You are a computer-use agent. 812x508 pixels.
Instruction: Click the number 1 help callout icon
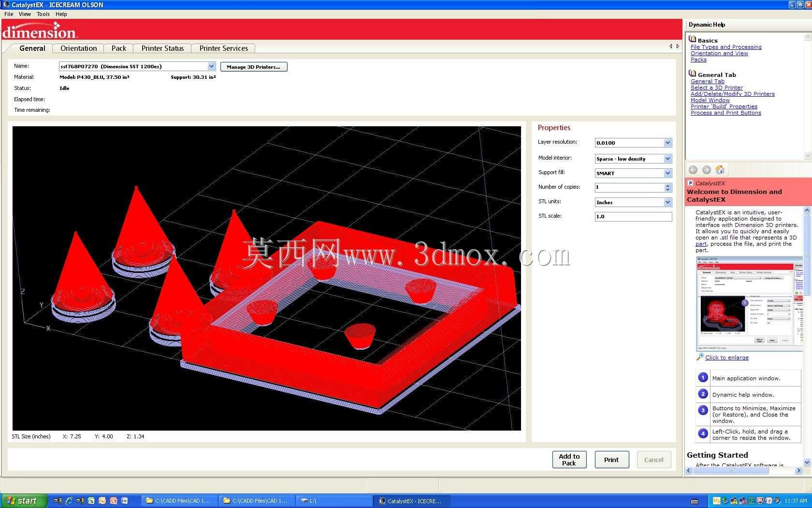click(703, 378)
